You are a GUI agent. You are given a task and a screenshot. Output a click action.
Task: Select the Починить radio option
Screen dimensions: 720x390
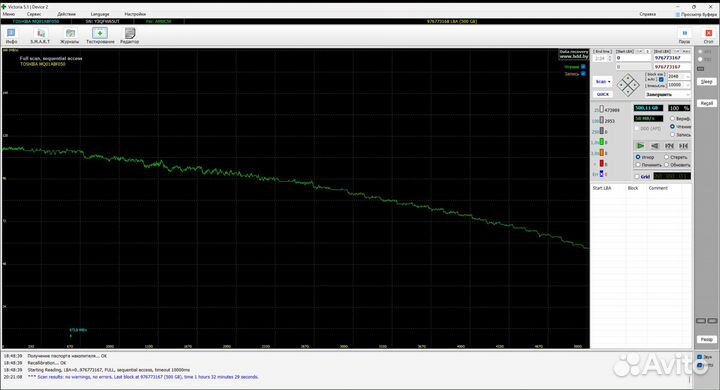[x=638, y=164]
